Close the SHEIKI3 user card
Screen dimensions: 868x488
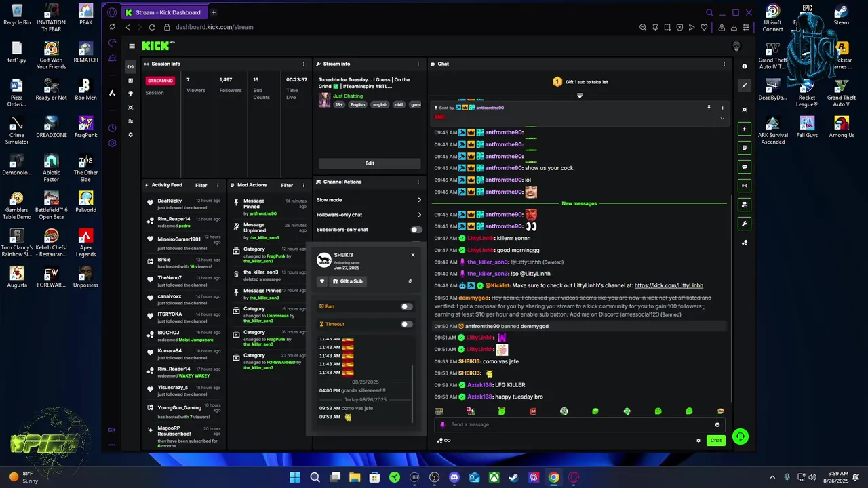click(412, 255)
